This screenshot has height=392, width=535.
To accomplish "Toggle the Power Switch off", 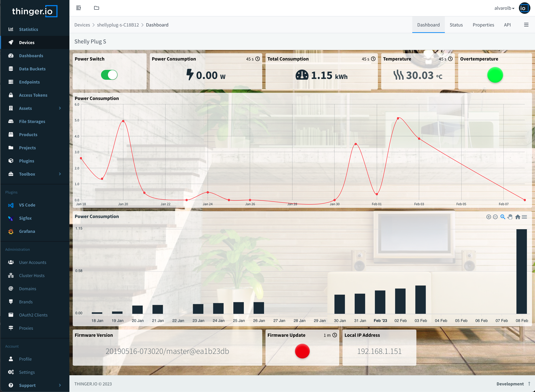I will tap(109, 75).
